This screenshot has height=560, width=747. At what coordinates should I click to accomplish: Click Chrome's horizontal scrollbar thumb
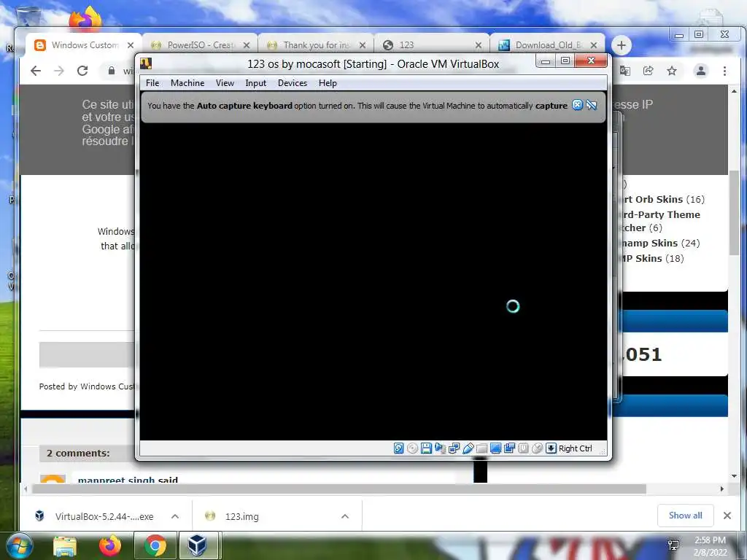point(338,489)
